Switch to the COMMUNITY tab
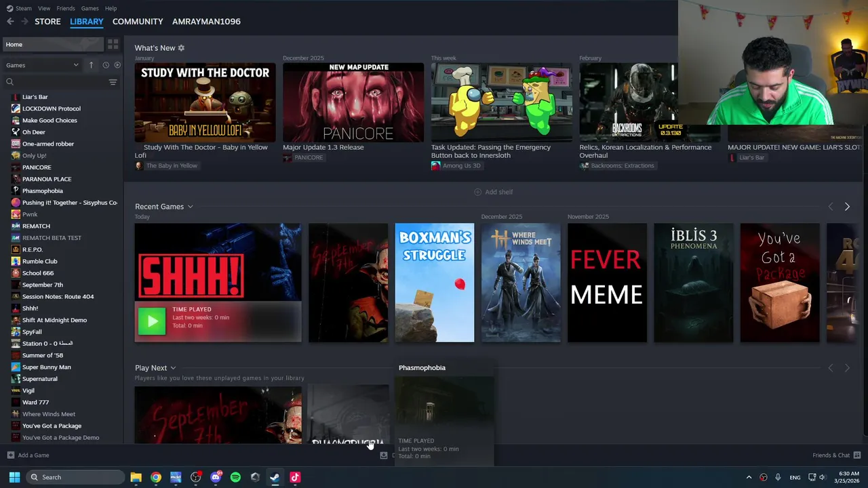Screen dimensions: 868x488 pyautogui.click(x=138, y=22)
